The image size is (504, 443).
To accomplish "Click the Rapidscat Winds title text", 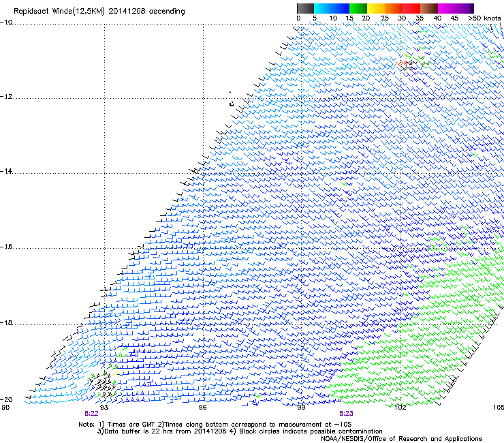I will pos(99,12).
